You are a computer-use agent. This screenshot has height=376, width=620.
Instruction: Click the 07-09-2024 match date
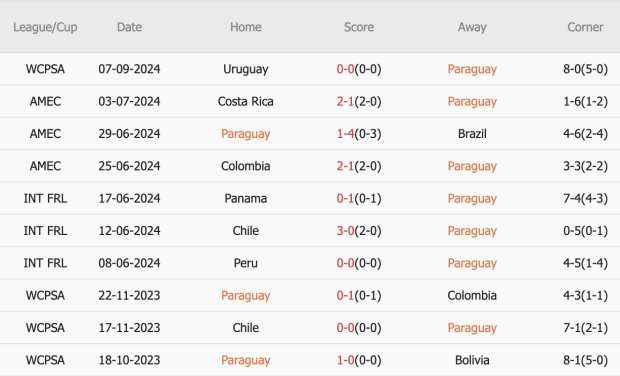click(129, 69)
